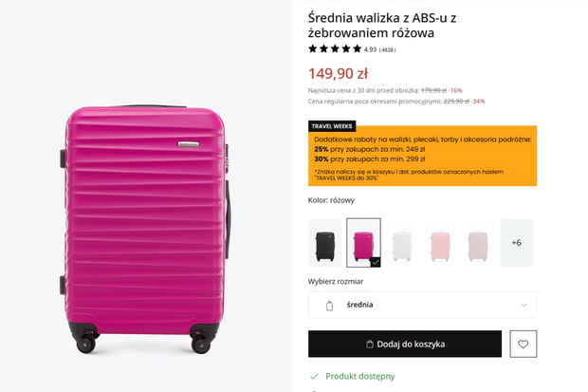The width and height of the screenshot is (588, 392).
Task: Click the five-star rating icons
Action: 335,48
